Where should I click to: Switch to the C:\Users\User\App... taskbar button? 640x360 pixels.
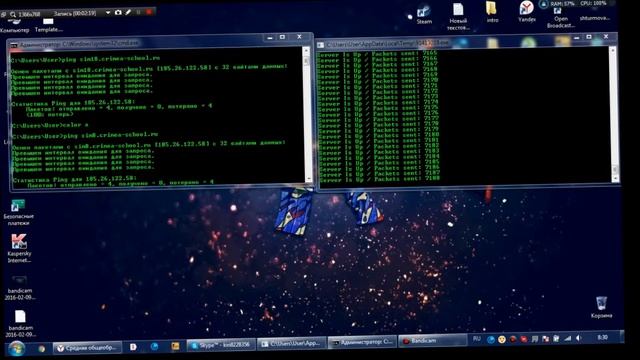(x=292, y=343)
